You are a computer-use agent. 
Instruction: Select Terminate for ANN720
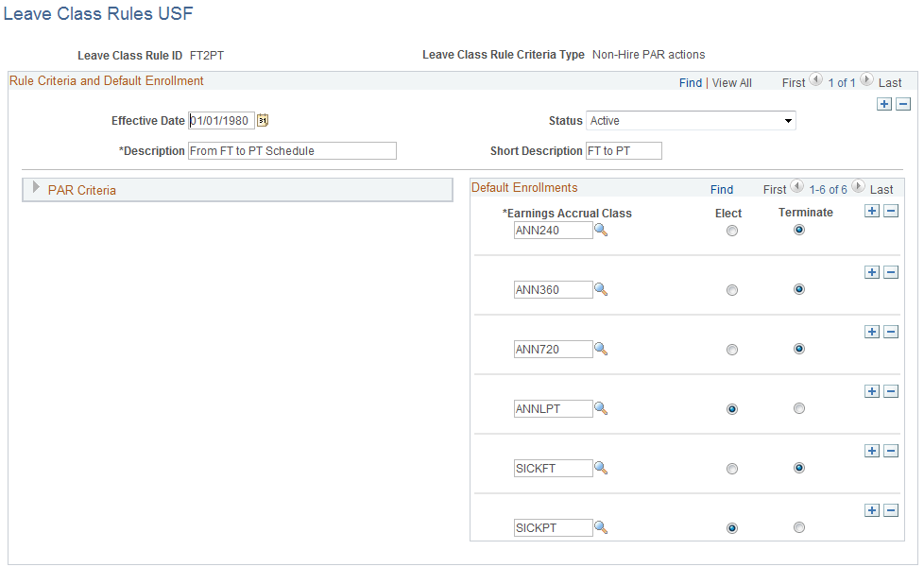tap(799, 349)
